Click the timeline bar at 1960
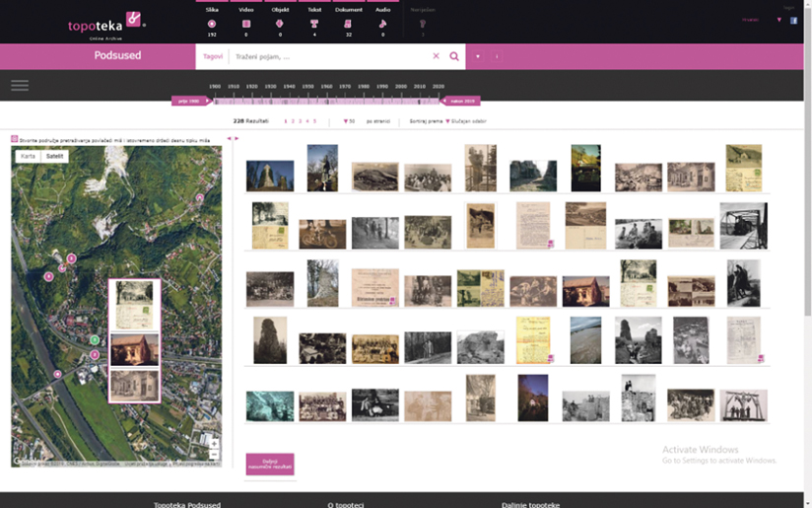This screenshot has height=508, width=812. tap(326, 101)
